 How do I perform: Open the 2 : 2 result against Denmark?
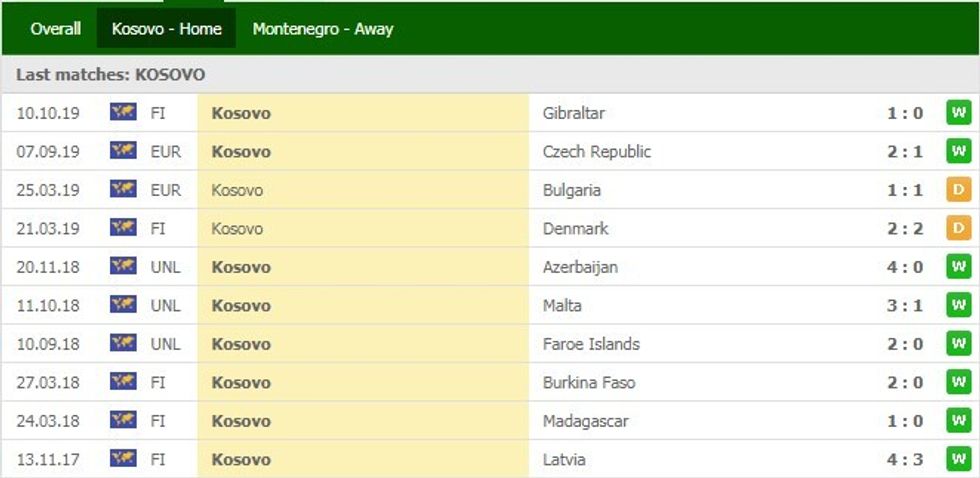point(905,229)
